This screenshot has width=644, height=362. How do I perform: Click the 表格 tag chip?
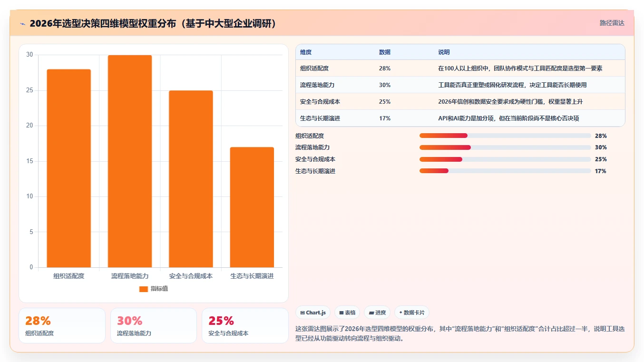347,313
